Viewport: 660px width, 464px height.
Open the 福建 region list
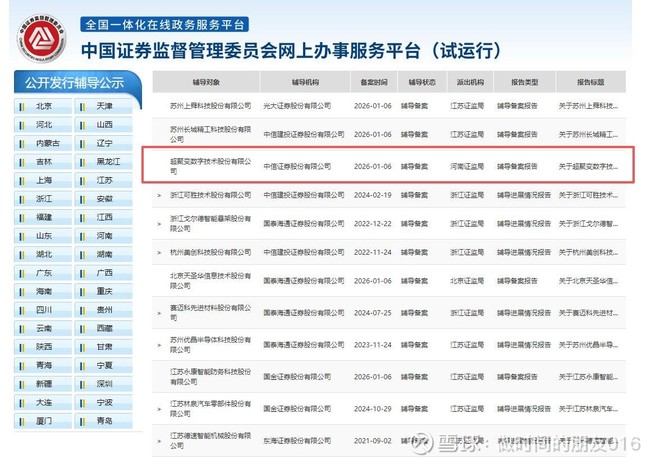[x=43, y=217]
